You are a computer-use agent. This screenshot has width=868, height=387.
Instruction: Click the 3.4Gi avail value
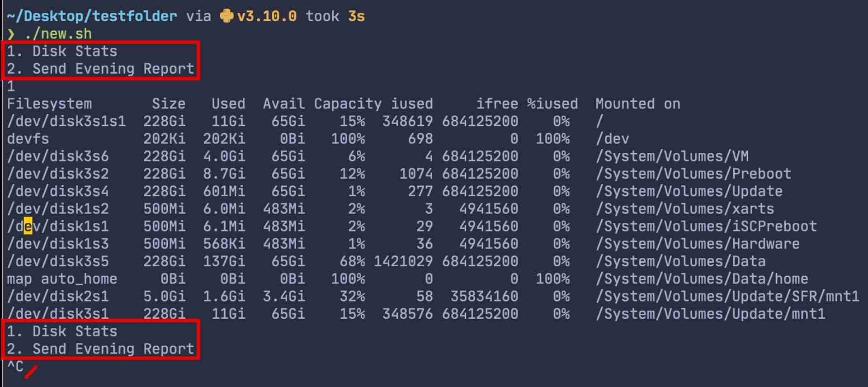click(x=284, y=296)
